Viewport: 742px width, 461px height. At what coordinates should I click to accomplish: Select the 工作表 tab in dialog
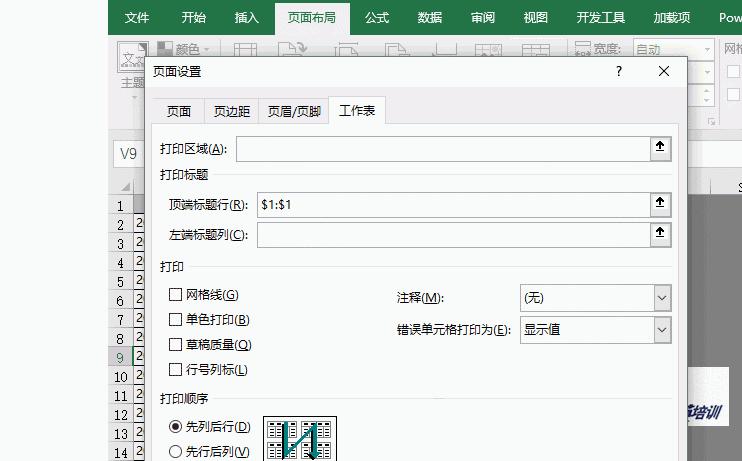pos(357,111)
